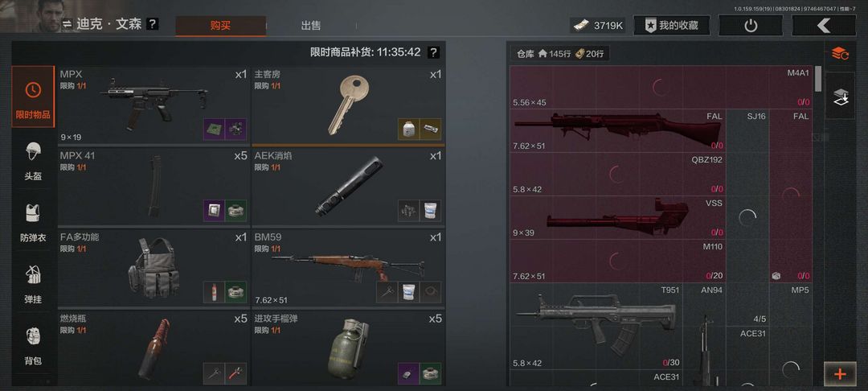The image size is (868, 391).
Task: Click the 3719K currency balance
Action: (x=598, y=26)
